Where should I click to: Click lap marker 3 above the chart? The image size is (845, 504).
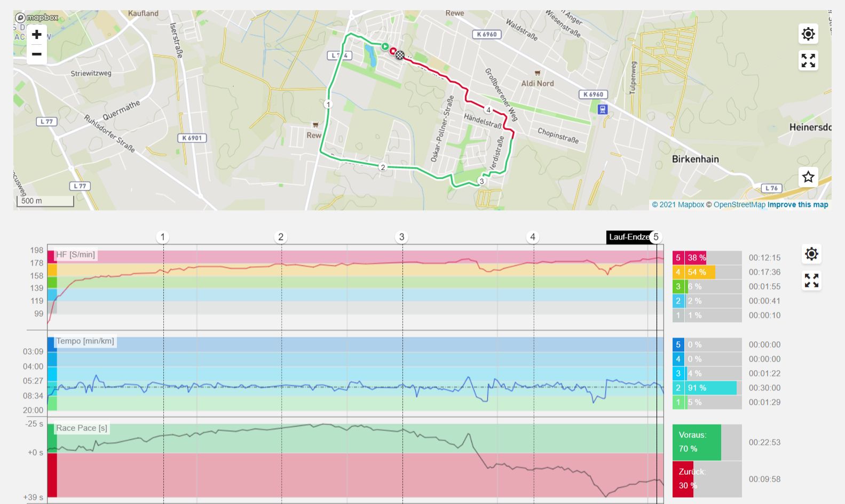coord(401,237)
